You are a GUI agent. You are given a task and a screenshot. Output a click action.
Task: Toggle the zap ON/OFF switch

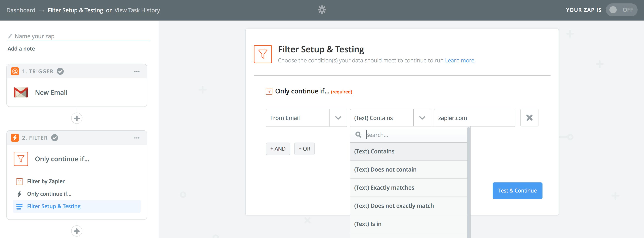(621, 10)
